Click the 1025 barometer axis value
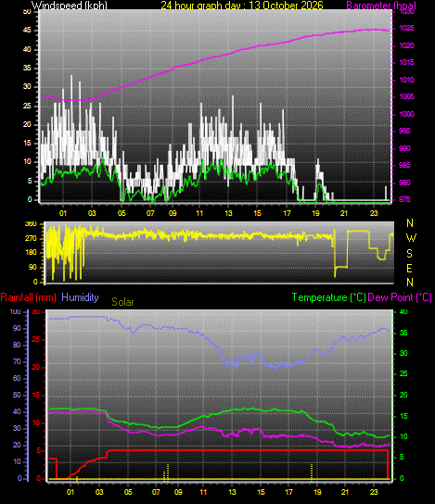 coord(406,29)
